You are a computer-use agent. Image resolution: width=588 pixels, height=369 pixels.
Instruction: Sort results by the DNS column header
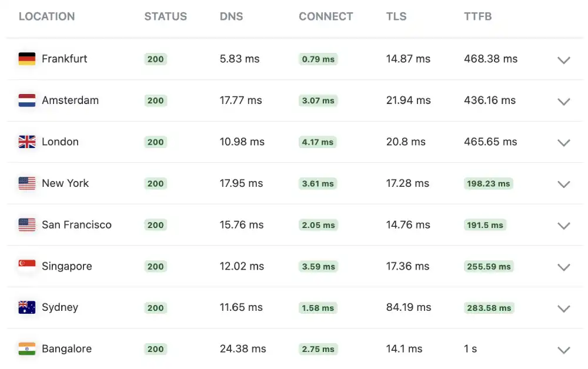(231, 16)
